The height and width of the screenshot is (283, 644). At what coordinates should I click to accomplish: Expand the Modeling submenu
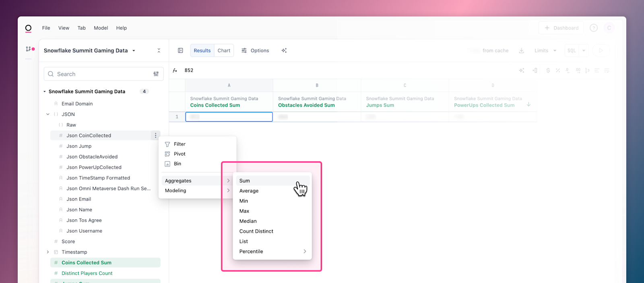pos(197,191)
